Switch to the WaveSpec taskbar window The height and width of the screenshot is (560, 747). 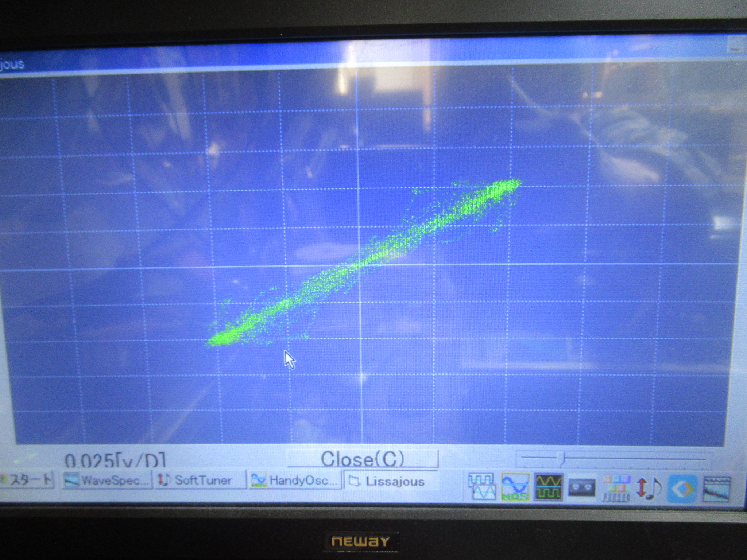[x=107, y=480]
